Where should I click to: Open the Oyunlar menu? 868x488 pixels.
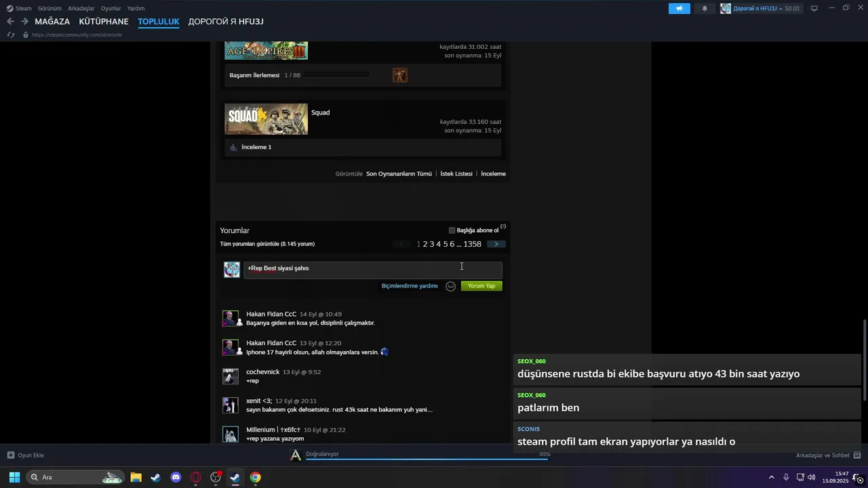click(x=111, y=8)
